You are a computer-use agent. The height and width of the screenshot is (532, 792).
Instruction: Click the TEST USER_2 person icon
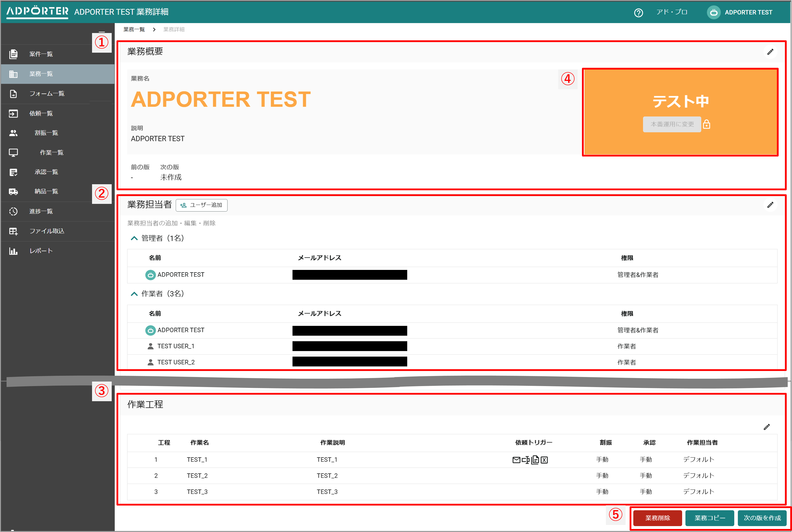coord(150,362)
